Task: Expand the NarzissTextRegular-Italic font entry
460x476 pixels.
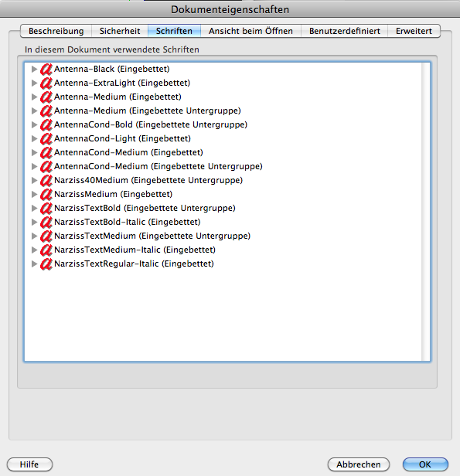Action: [x=34, y=263]
